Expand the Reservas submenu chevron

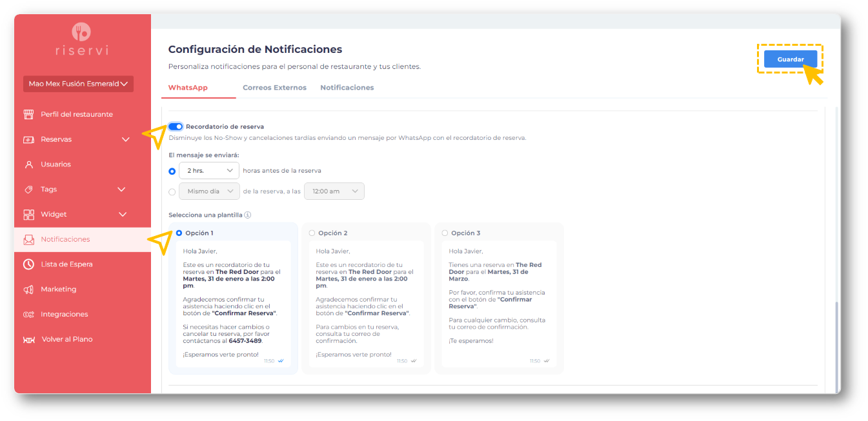point(125,139)
